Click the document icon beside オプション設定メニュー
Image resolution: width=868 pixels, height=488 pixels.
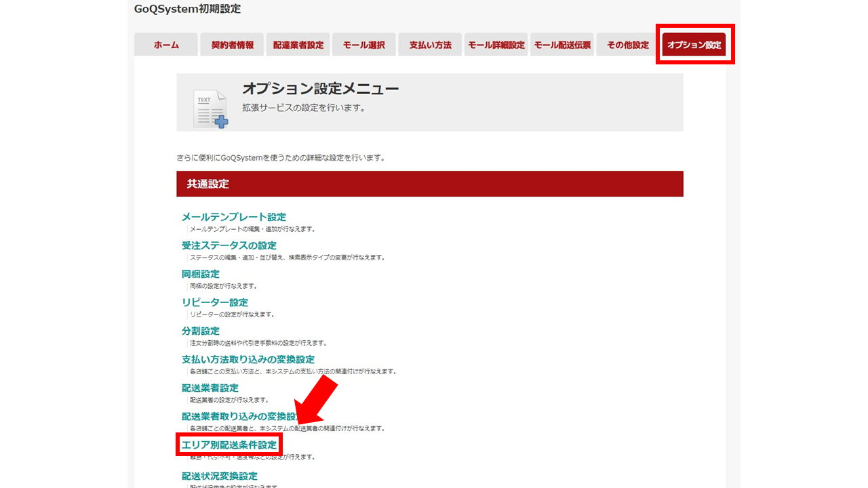point(210,108)
